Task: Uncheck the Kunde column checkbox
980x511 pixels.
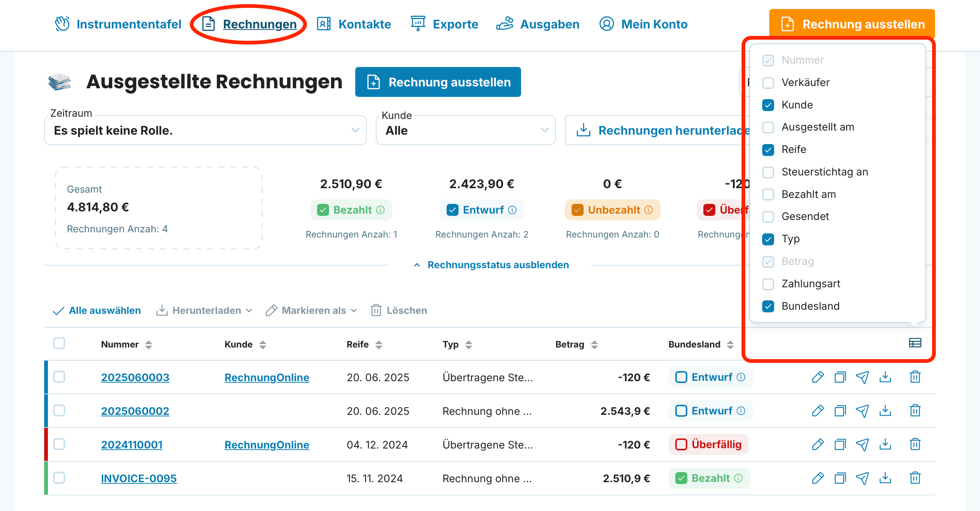Action: [768, 105]
